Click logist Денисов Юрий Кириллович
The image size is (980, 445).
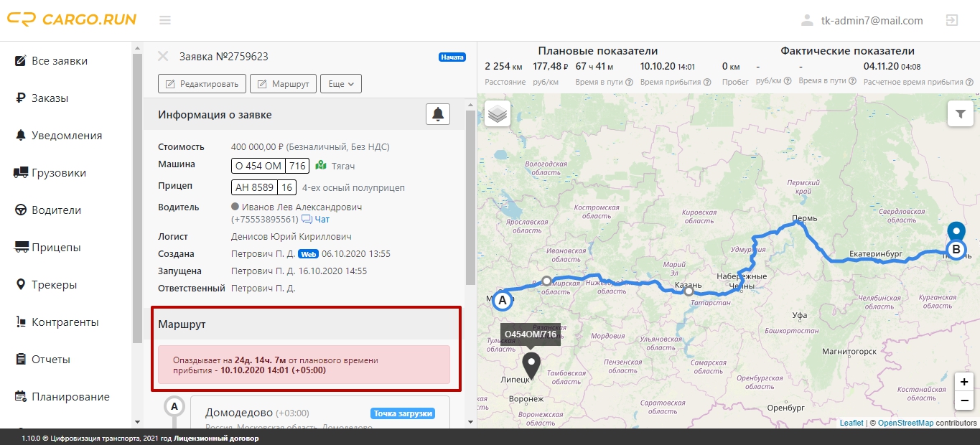coord(291,236)
